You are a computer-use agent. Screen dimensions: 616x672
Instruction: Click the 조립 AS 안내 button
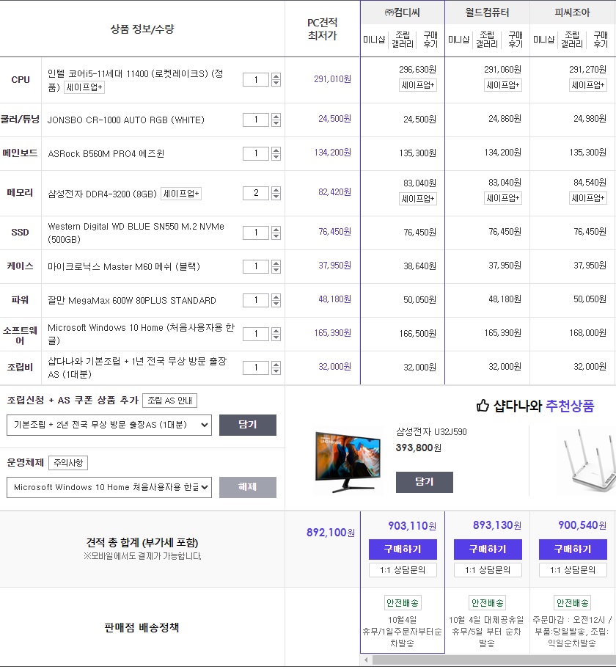pos(169,401)
